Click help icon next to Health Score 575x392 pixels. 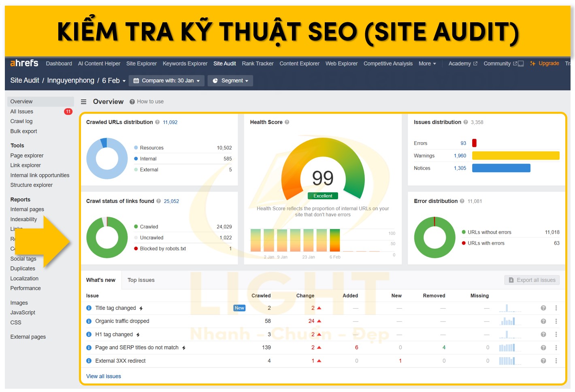[287, 122]
